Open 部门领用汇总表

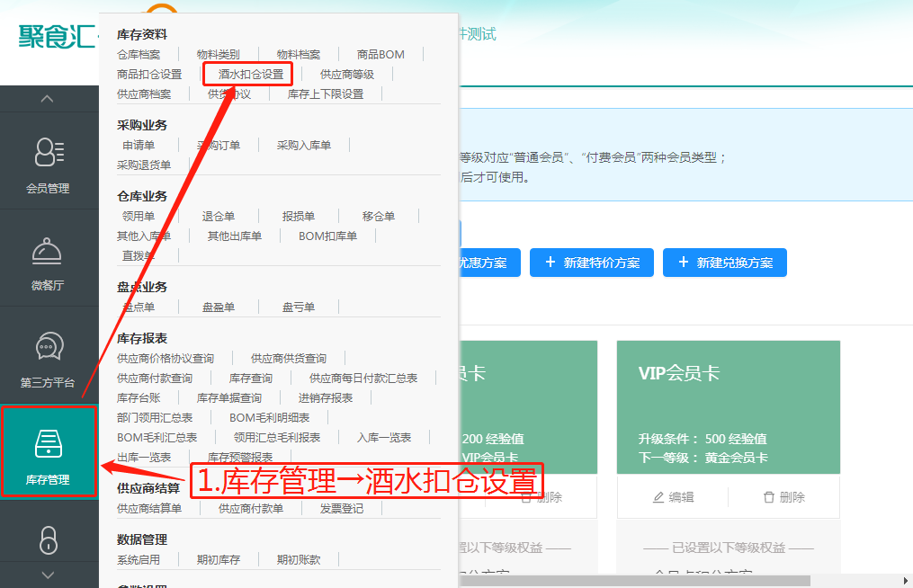(155, 418)
